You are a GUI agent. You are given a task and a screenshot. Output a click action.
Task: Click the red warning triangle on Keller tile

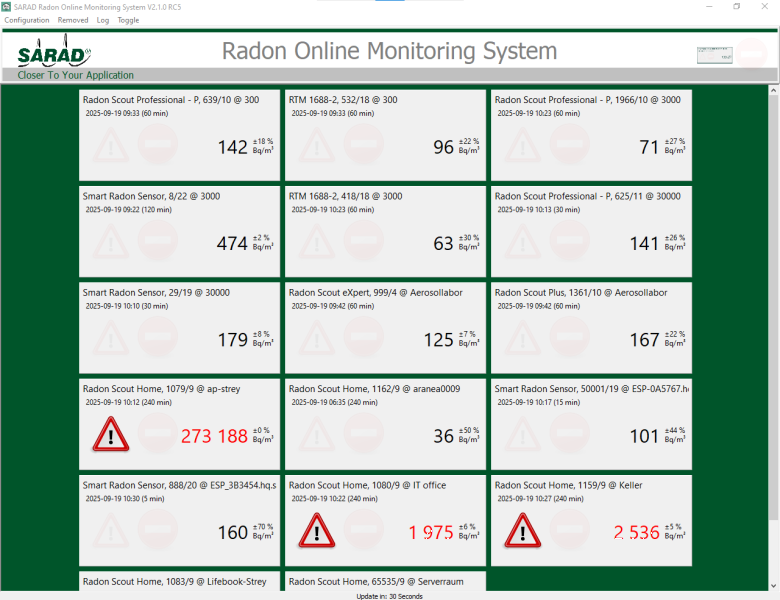[523, 531]
